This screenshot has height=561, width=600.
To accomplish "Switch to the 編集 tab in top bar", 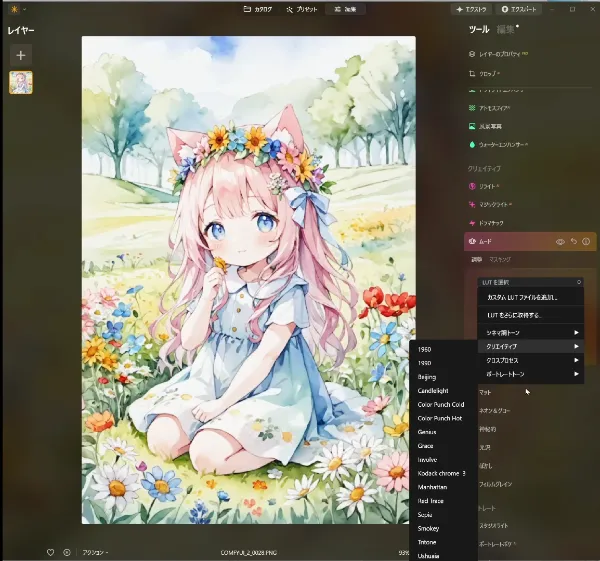I will point(345,9).
